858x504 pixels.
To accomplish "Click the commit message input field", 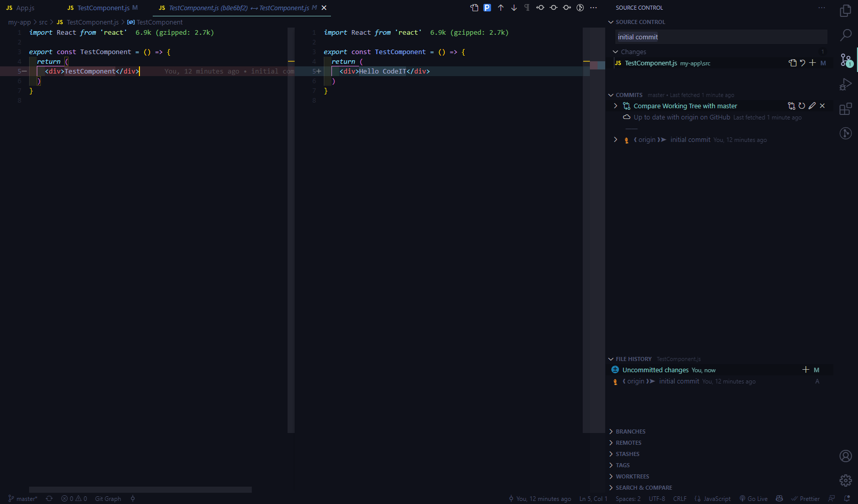I will [x=721, y=37].
